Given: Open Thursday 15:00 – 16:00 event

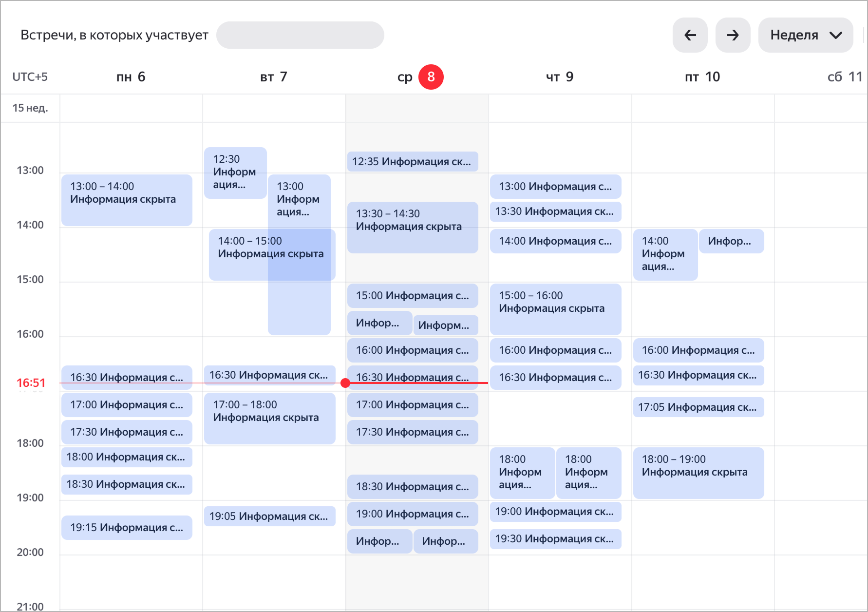Looking at the screenshot, I should pyautogui.click(x=555, y=309).
